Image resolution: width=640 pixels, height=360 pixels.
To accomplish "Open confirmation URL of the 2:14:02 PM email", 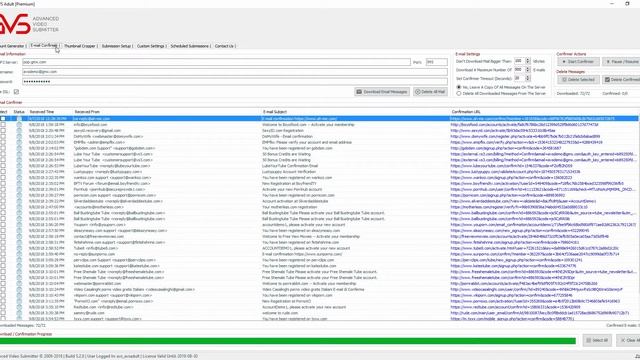I will [x=506, y=148].
